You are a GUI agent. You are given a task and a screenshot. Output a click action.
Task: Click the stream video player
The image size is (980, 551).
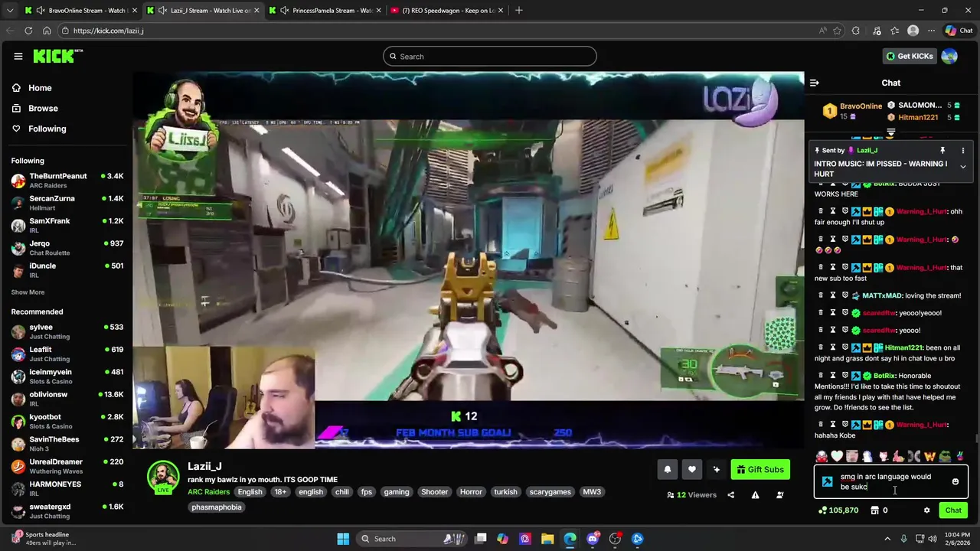point(469,260)
